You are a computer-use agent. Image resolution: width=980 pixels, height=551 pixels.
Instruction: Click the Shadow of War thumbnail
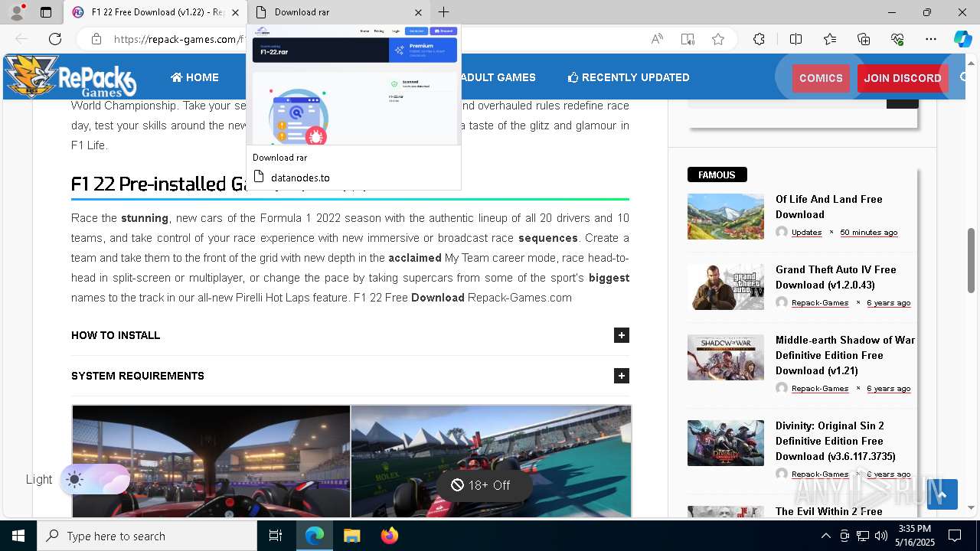click(x=726, y=357)
